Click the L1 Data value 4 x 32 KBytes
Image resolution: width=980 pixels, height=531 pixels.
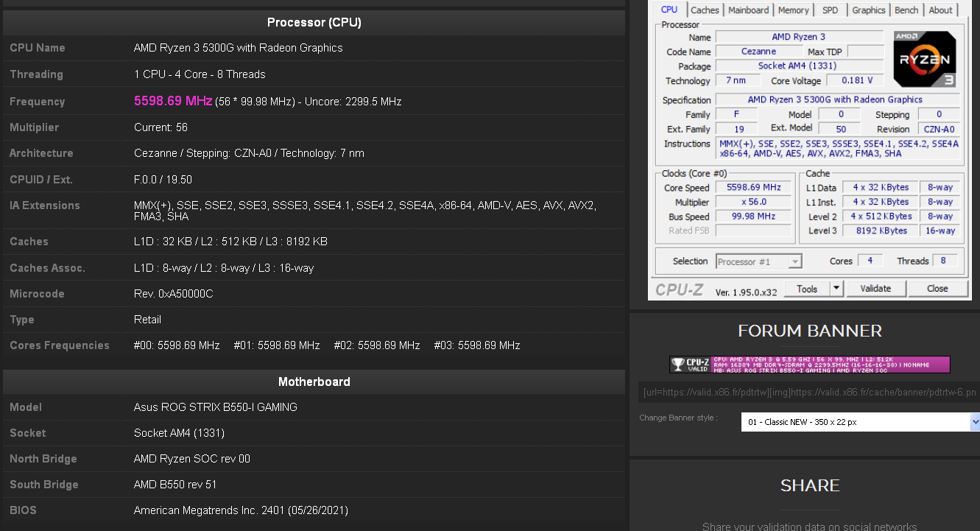(881, 188)
